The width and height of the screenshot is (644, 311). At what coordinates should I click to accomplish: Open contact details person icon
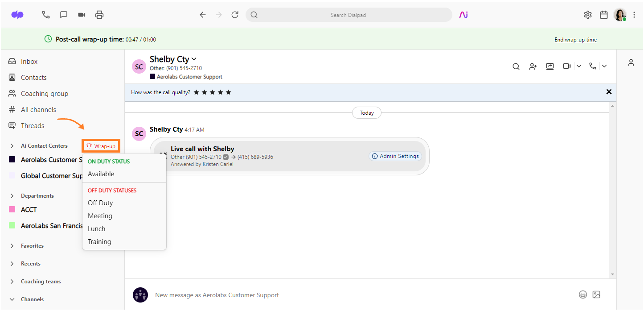pos(631,62)
